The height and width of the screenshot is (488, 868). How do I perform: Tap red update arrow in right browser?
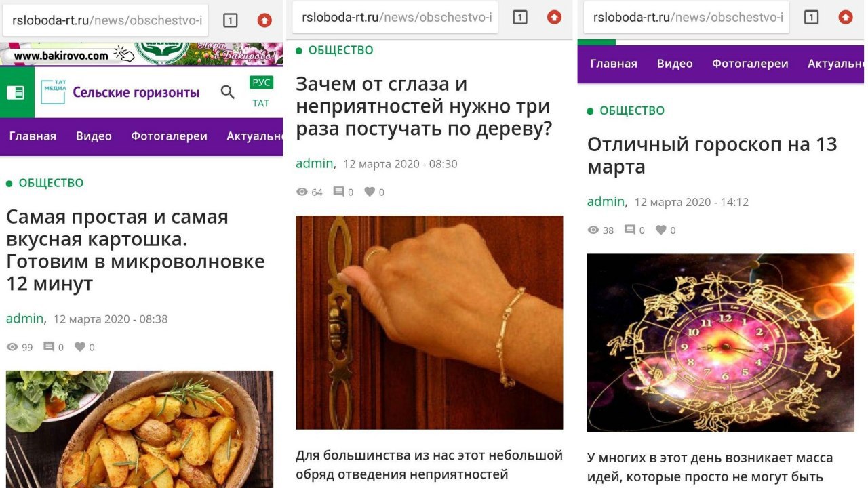pos(845,18)
